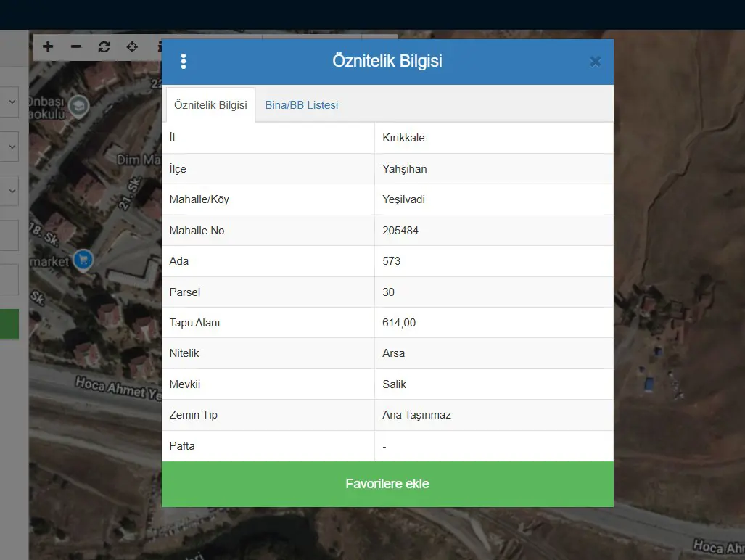Click the neighborhood value Yeşilvadi
This screenshot has width=745, height=560.
tap(403, 199)
